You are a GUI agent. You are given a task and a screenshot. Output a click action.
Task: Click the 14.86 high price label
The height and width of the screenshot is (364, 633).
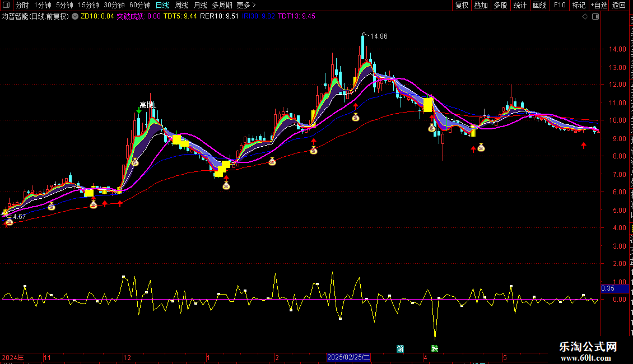379,36
